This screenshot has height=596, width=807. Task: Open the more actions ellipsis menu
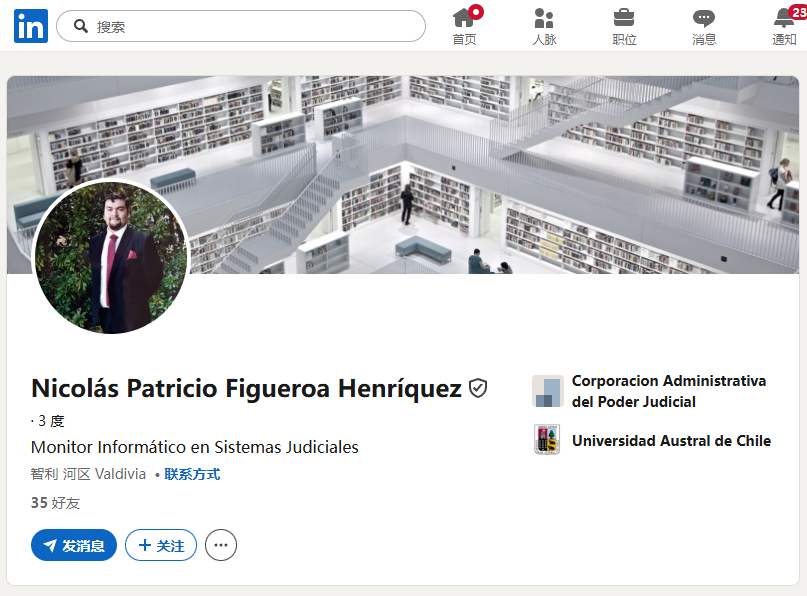(x=221, y=545)
